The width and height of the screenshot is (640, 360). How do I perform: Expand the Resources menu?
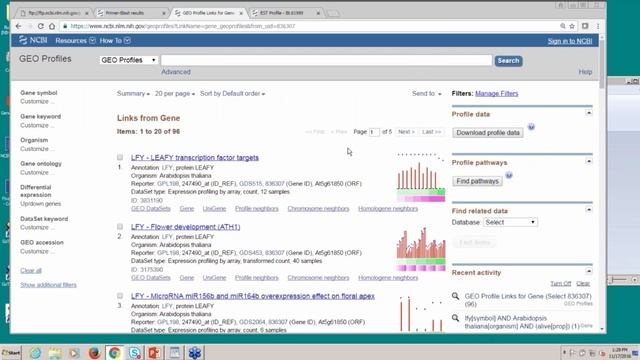point(75,40)
